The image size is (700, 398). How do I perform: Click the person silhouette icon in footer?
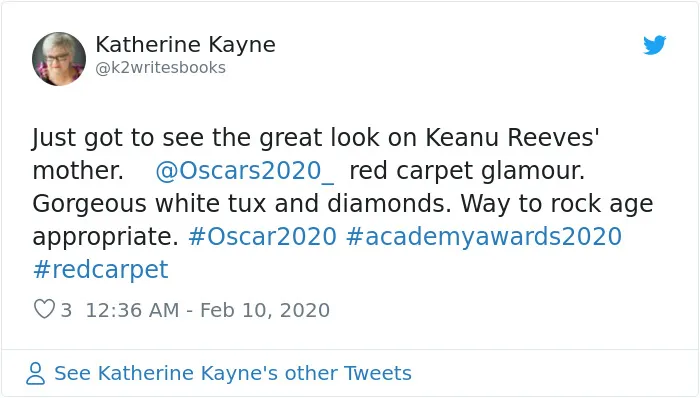point(35,373)
